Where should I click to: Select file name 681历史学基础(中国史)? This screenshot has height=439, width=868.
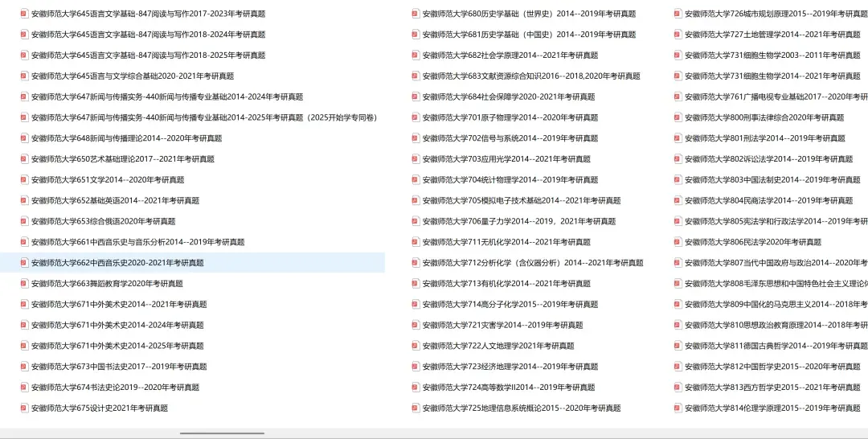(529, 35)
